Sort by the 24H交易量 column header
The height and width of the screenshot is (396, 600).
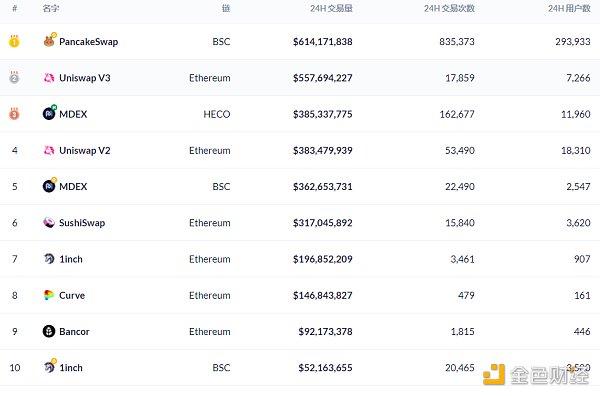click(x=331, y=8)
